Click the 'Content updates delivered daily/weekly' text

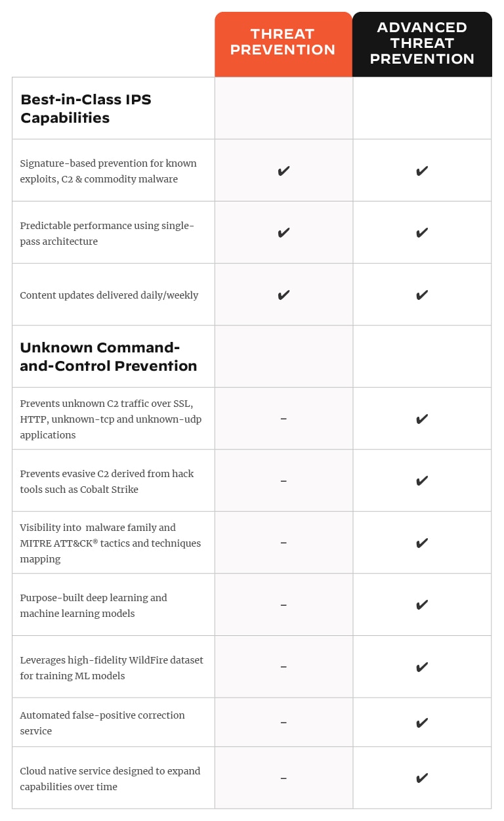click(109, 295)
